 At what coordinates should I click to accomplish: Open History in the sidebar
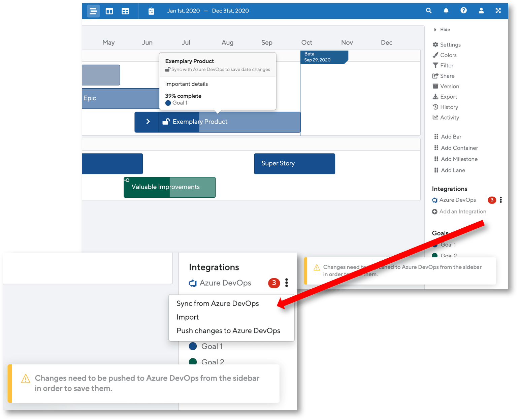(x=445, y=107)
